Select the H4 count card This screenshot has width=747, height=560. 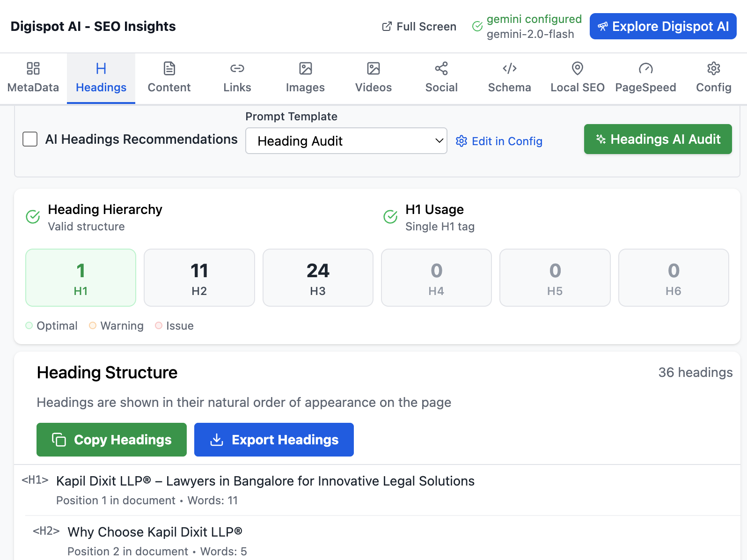click(436, 278)
